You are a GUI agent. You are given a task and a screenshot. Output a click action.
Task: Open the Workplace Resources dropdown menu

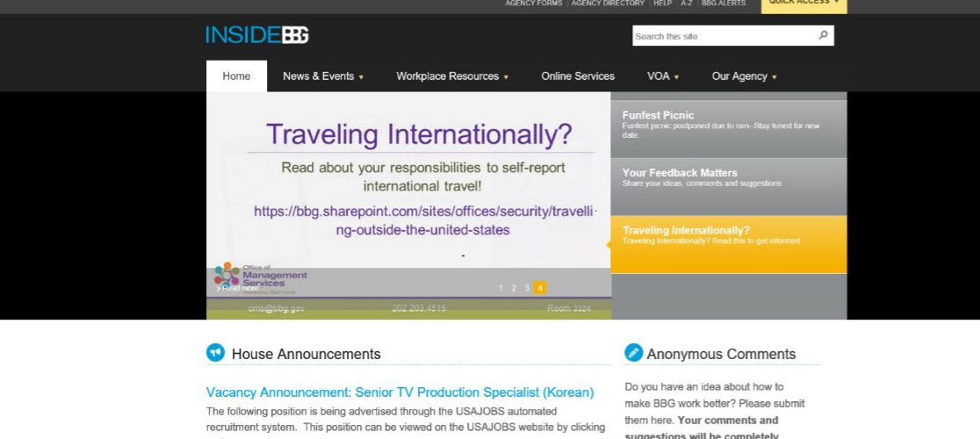click(x=452, y=76)
